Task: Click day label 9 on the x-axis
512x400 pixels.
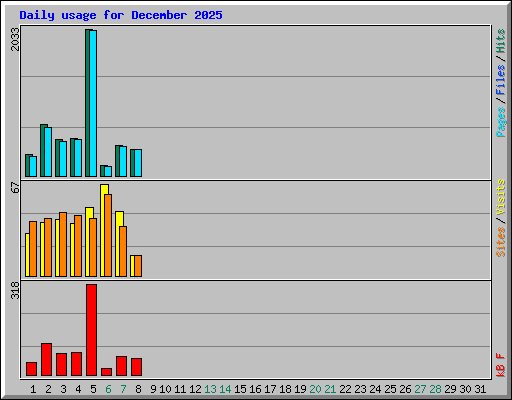Action: pos(153,389)
